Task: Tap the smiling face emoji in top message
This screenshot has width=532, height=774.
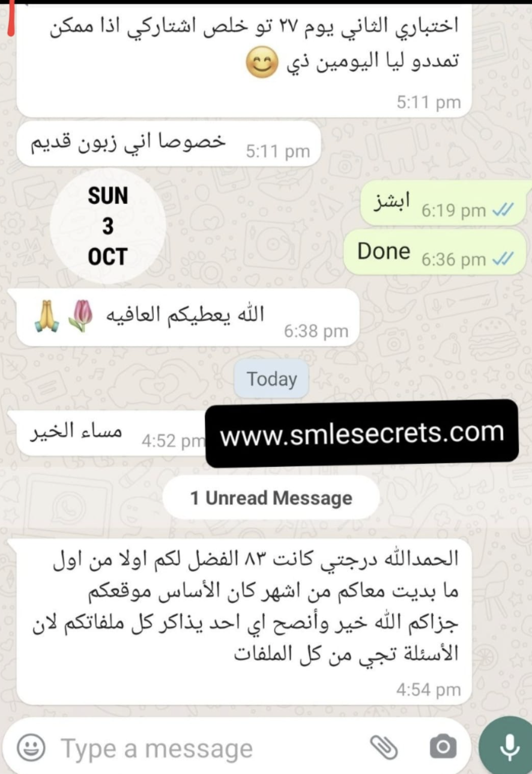Action: [x=262, y=63]
